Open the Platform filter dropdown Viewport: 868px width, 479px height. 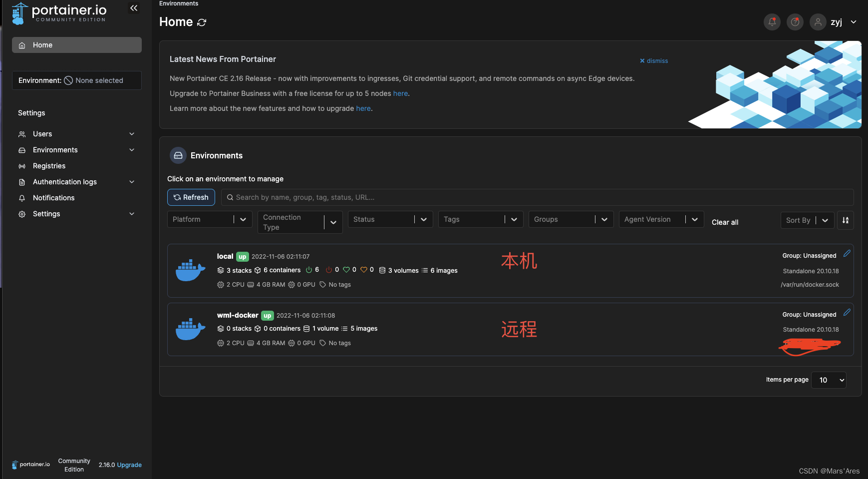tap(210, 219)
